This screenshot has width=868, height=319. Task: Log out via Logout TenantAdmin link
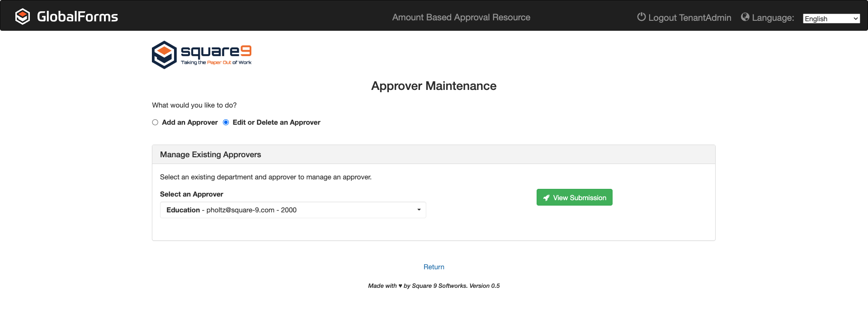tap(689, 18)
